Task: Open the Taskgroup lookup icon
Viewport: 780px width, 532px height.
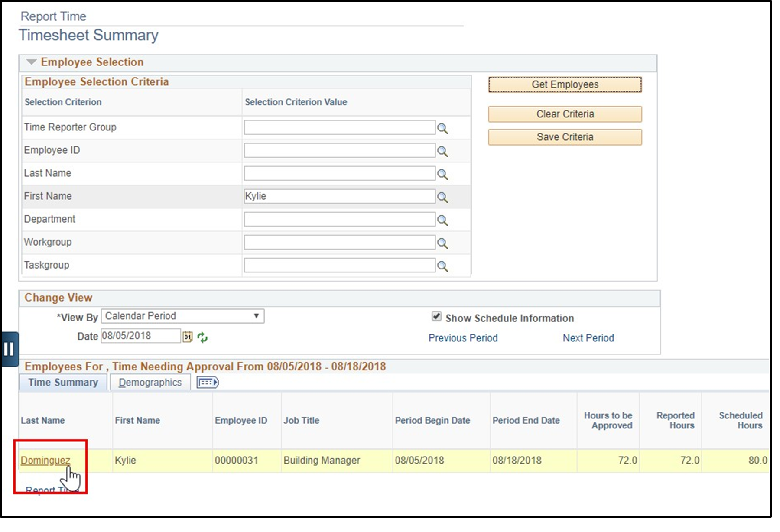Action: tap(442, 265)
